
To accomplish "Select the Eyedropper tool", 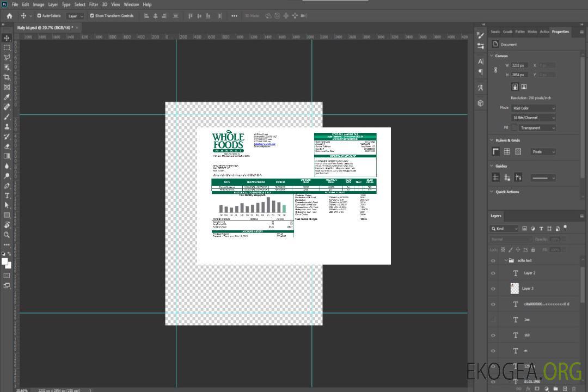I will (x=7, y=97).
